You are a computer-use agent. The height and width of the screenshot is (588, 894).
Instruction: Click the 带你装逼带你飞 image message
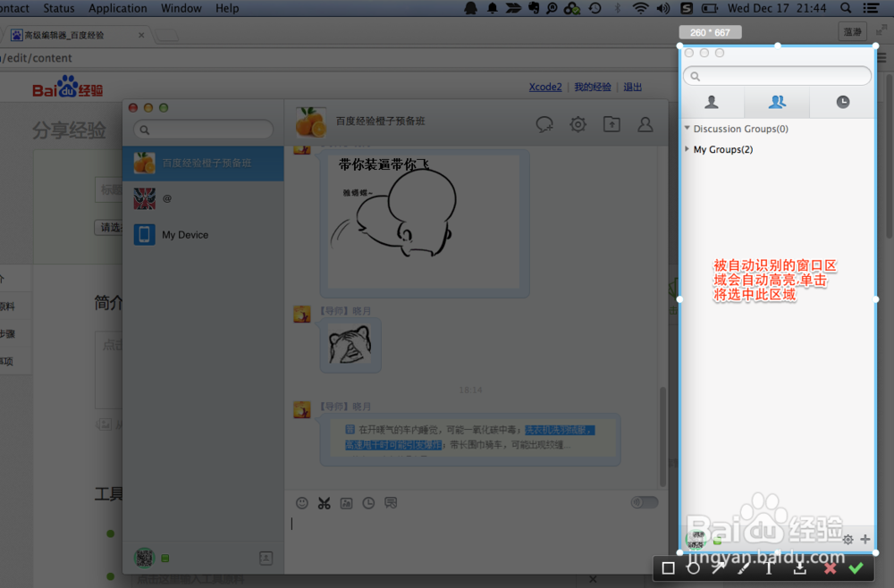(425, 223)
